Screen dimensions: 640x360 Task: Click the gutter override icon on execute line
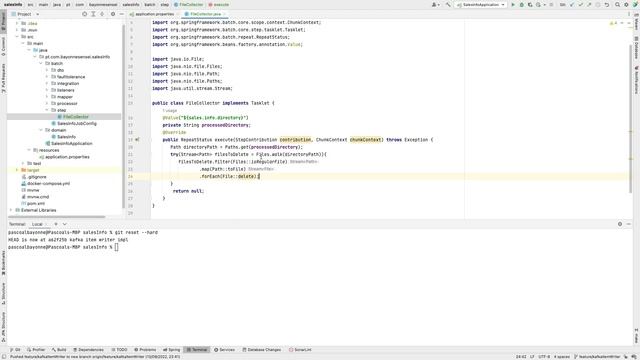(137, 140)
